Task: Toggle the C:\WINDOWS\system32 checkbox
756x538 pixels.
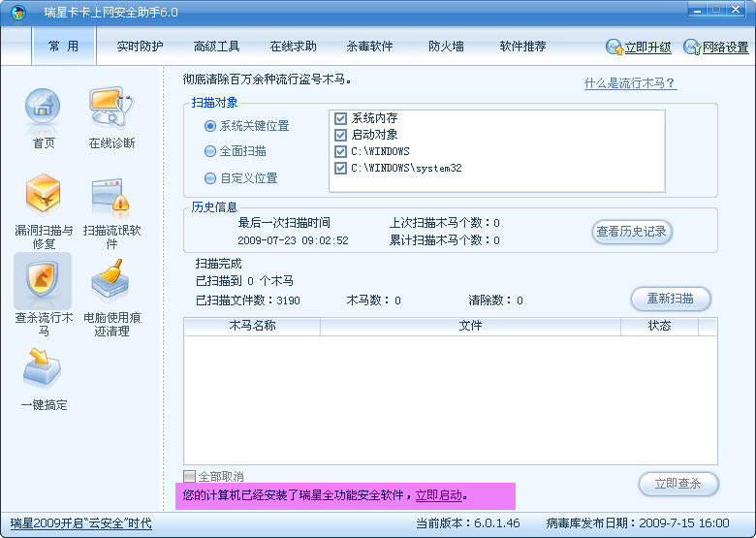Action: 341,168
